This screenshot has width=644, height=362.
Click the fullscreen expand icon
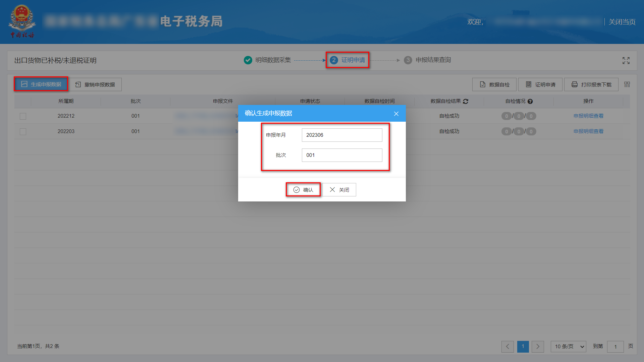tap(626, 60)
